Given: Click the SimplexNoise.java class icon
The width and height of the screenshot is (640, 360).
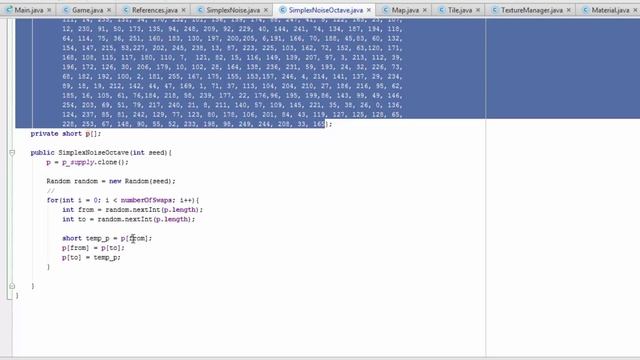Looking at the screenshot, I should pos(200,10).
